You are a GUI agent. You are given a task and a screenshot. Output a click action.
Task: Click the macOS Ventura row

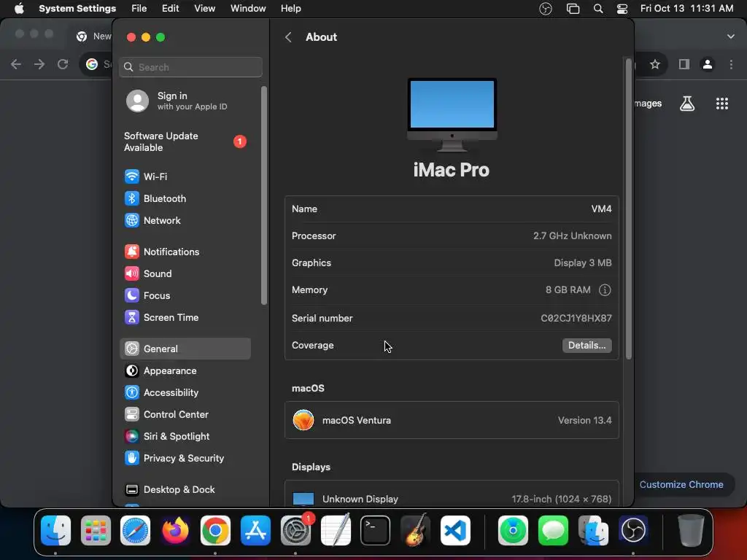pos(452,421)
